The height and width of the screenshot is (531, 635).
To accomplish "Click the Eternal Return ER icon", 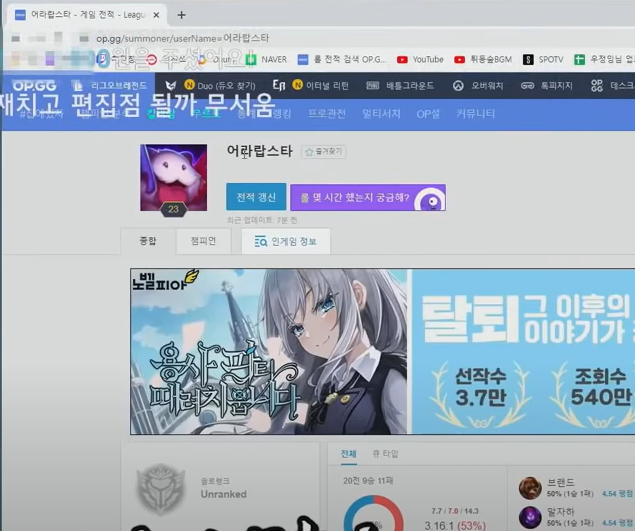I will (x=279, y=85).
